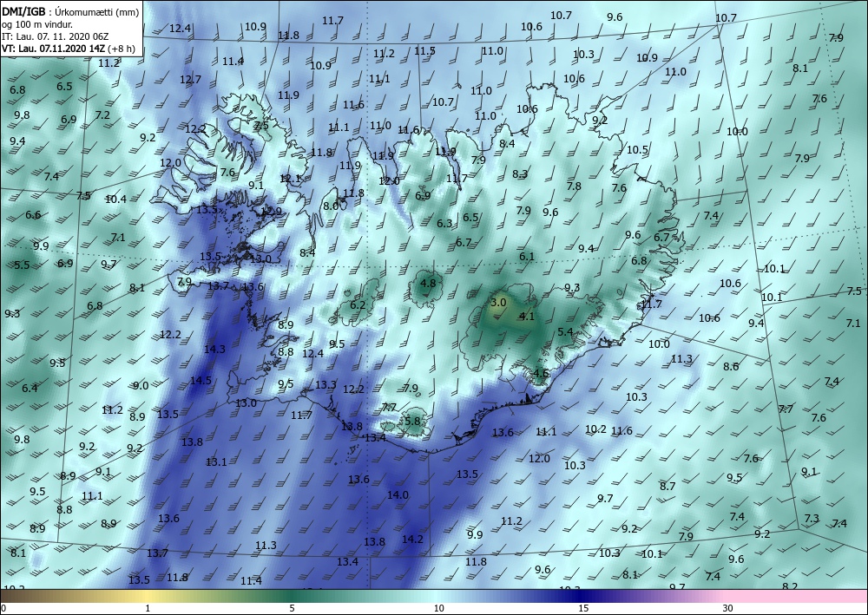Screen dimensions: 868x615
Task: Click the 14.2 value on the map
Action: click(x=411, y=539)
